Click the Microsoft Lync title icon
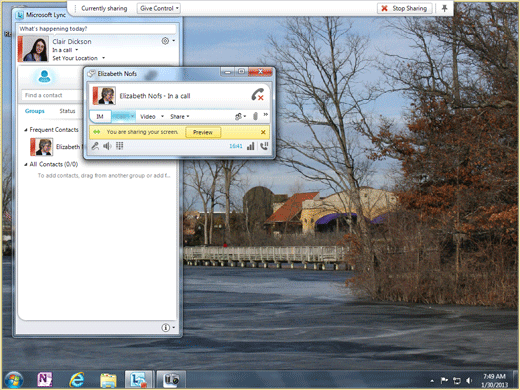Viewport: 520px width, 390px height. point(20,15)
